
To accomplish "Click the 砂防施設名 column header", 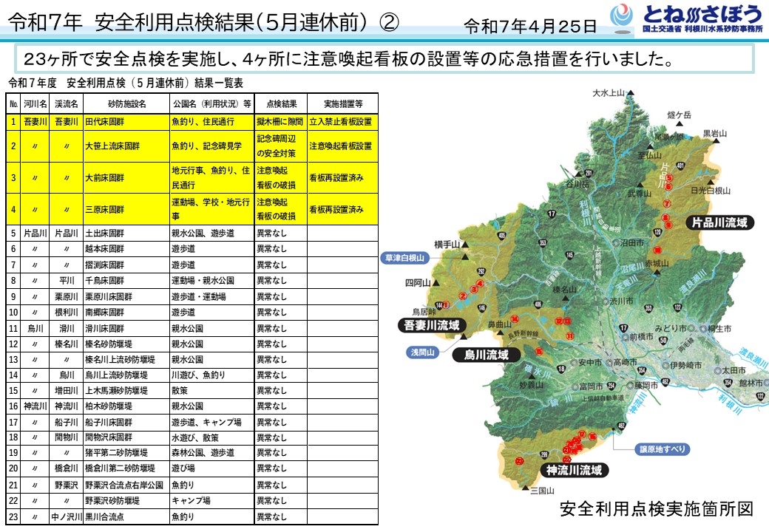I will coord(126,104).
